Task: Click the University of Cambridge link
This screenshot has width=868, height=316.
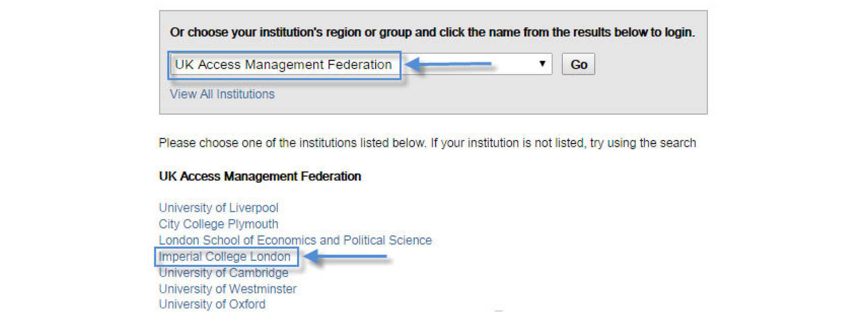Action: tap(224, 272)
